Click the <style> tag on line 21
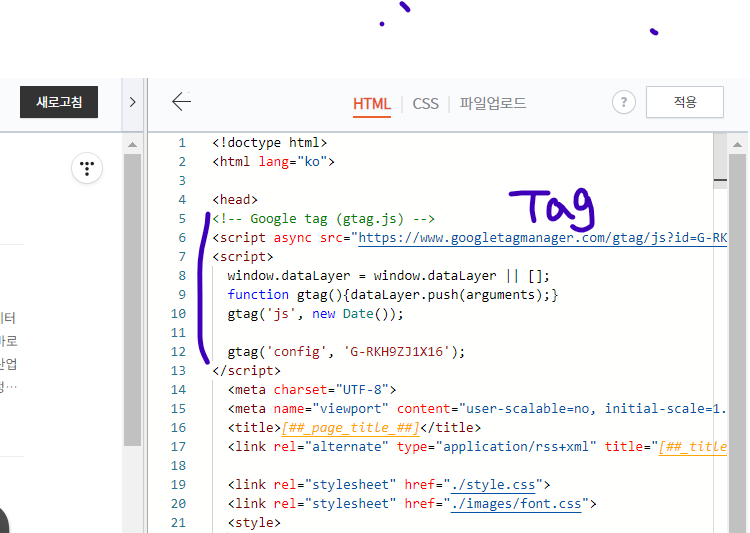 [x=254, y=522]
